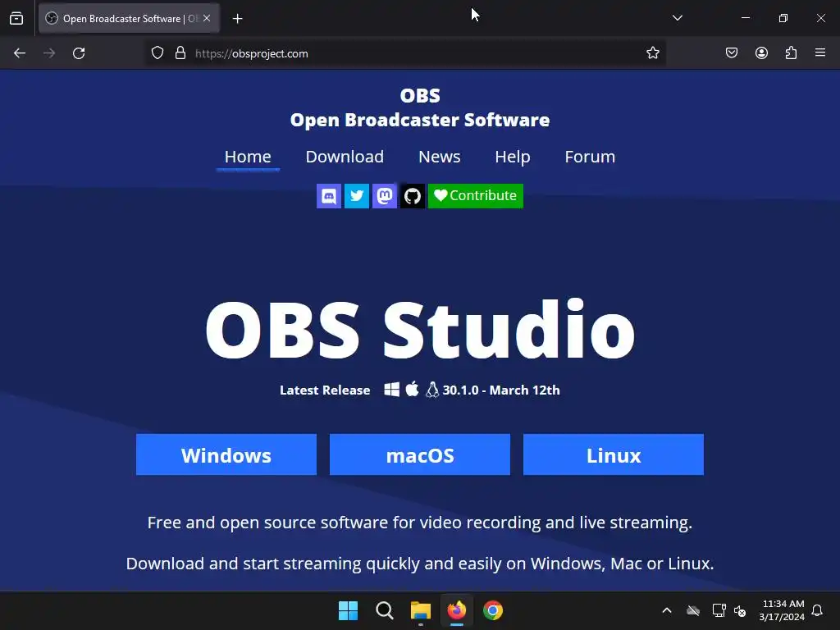Click the green Contribute button
This screenshot has width=840, height=630.
click(475, 196)
